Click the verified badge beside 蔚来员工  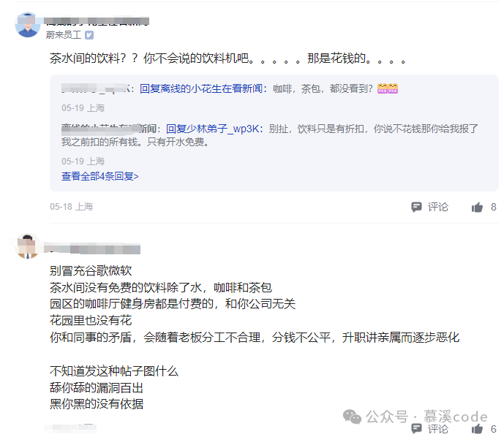click(x=89, y=35)
